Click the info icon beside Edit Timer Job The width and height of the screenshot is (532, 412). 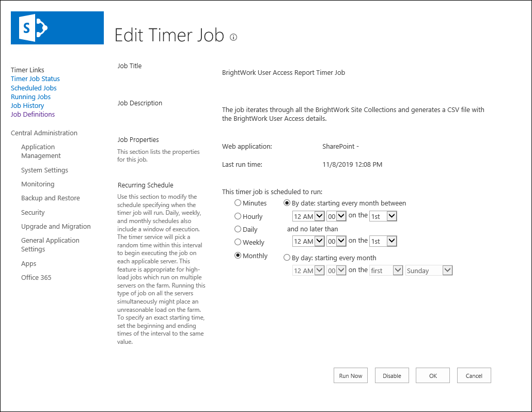click(x=233, y=37)
